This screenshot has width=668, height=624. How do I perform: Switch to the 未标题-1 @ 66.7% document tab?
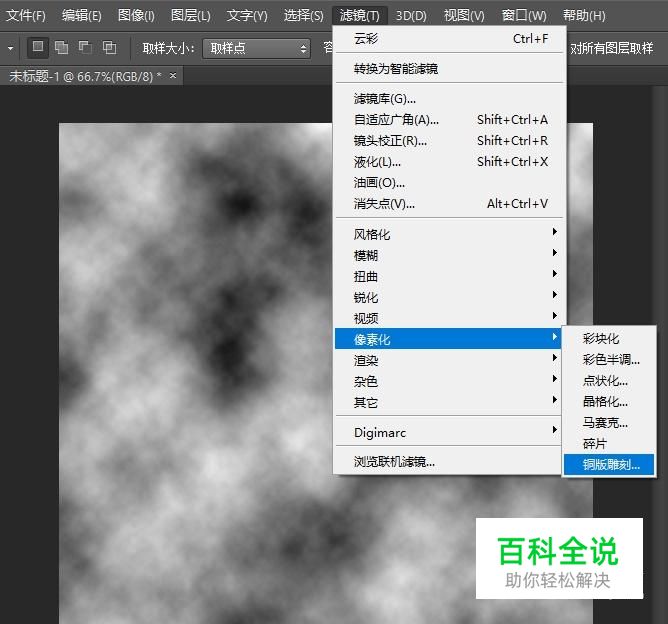[85, 76]
